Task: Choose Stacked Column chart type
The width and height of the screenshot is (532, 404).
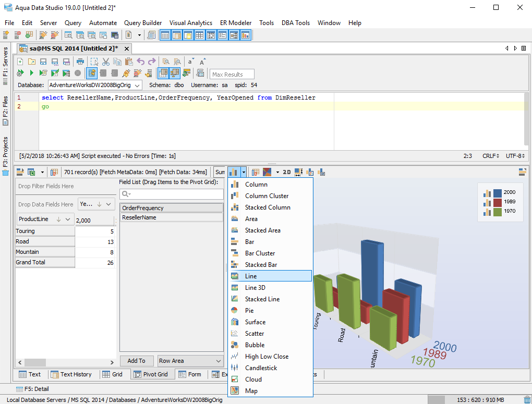Action: (x=270, y=207)
